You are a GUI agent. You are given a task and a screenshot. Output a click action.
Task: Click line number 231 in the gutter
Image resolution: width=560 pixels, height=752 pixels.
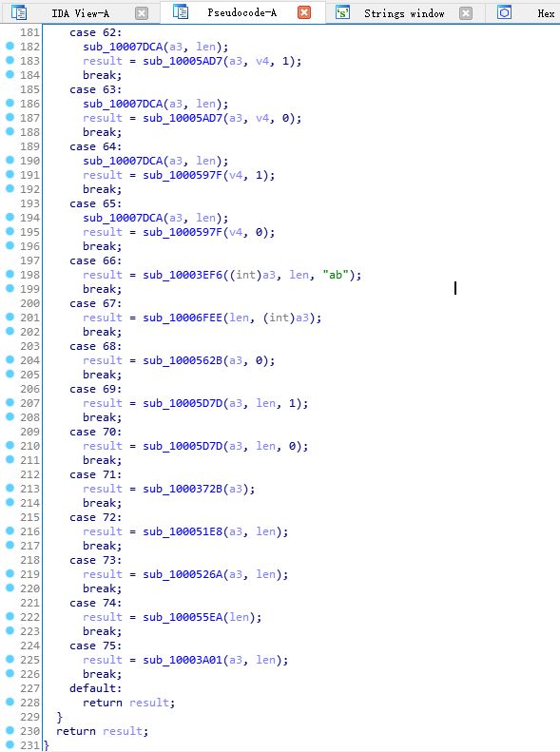pyautogui.click(x=29, y=744)
